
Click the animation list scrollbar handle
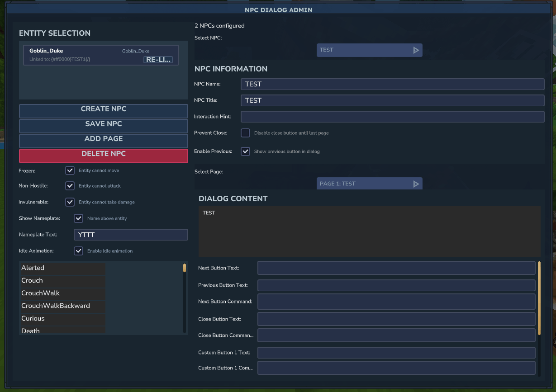coord(185,268)
